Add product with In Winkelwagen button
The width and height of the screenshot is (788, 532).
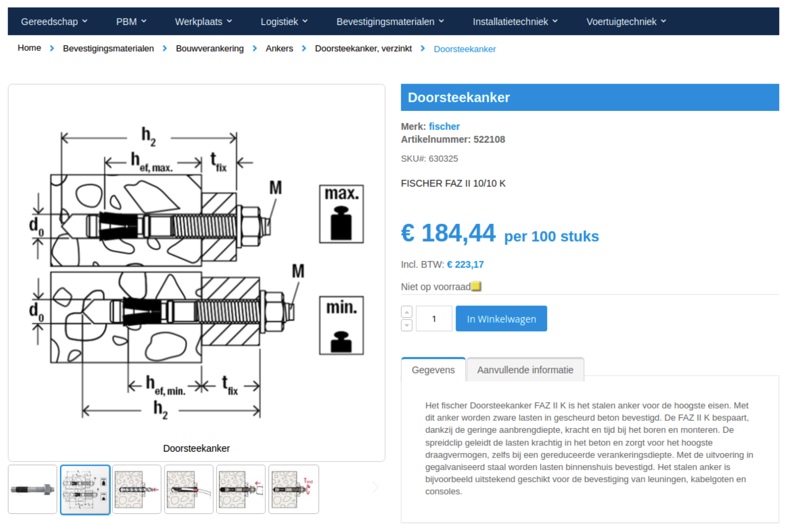501,319
